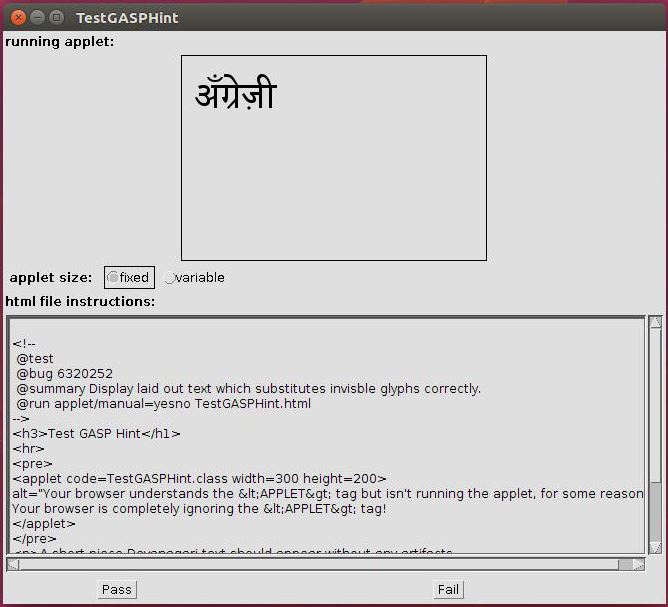Select the fixed applet size radio button
668x607 pixels.
(129, 278)
